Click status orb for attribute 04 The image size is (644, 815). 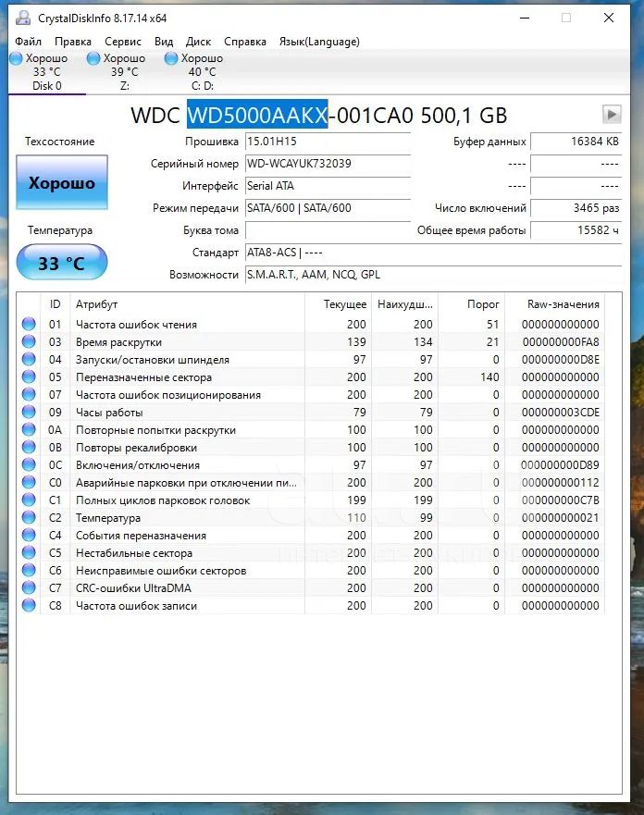pyautogui.click(x=29, y=359)
